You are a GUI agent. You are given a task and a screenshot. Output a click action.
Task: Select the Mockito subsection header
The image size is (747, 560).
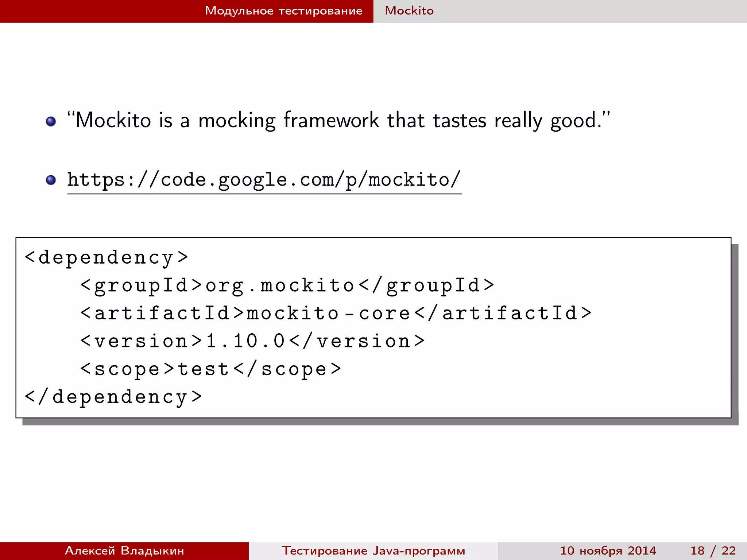(x=409, y=11)
